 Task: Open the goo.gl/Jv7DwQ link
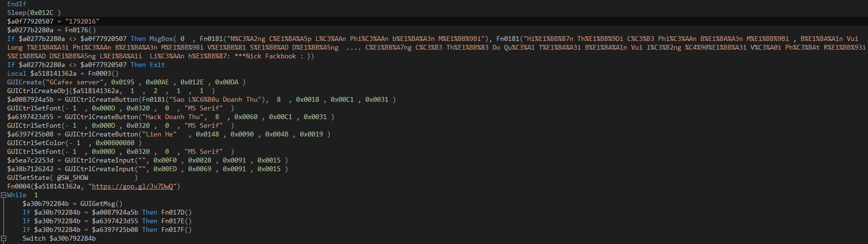pyautogui.click(x=132, y=187)
